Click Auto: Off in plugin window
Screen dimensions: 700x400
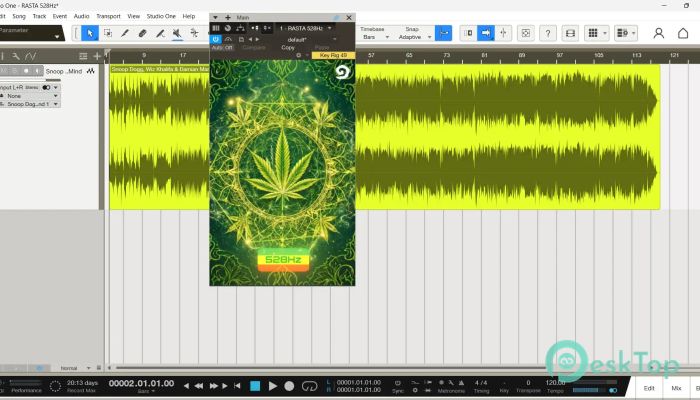point(222,47)
